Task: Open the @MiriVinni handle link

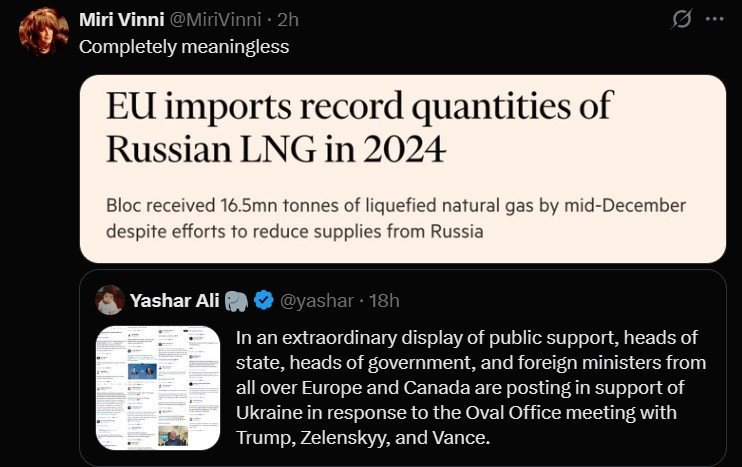Action: click(x=215, y=19)
